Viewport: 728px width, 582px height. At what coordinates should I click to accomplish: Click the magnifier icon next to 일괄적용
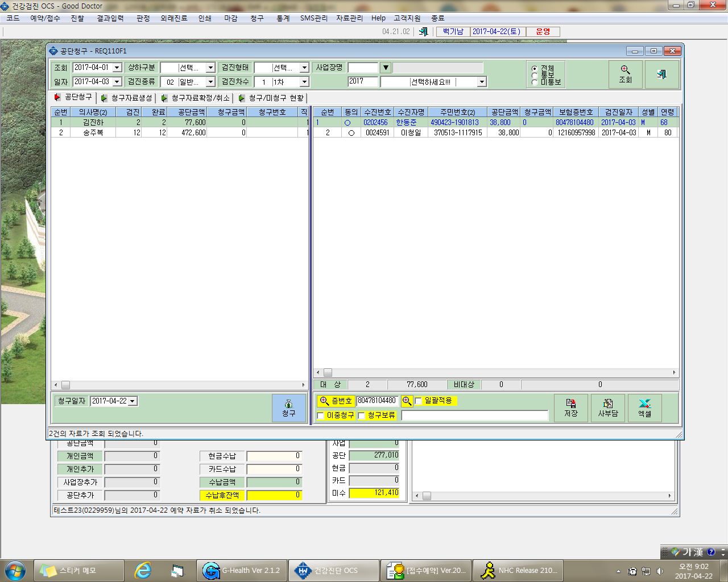pos(407,401)
